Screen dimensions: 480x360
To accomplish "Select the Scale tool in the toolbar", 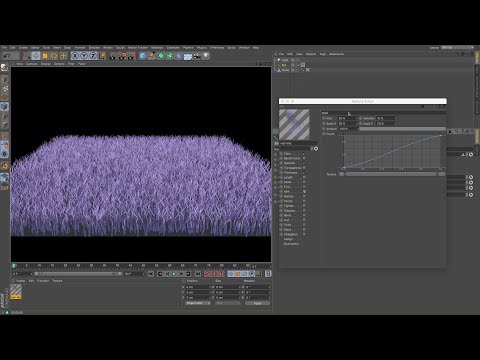I will [x=45, y=56].
